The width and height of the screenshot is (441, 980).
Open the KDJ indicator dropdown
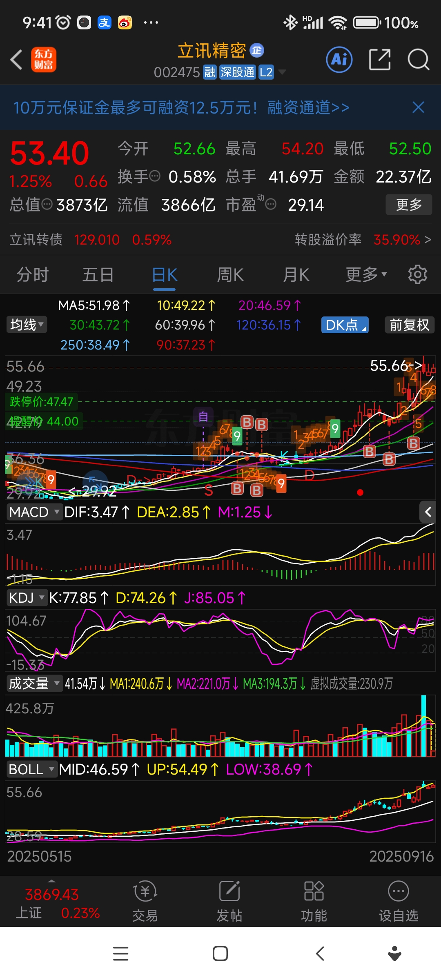pos(27,598)
